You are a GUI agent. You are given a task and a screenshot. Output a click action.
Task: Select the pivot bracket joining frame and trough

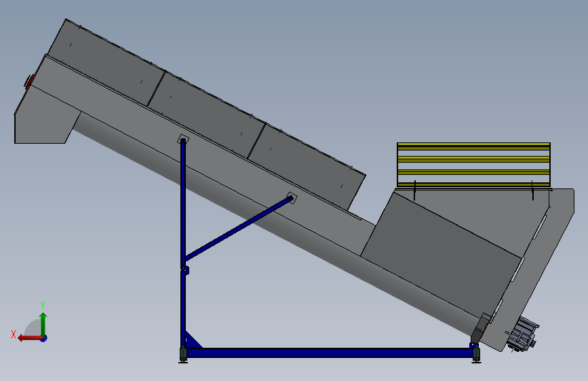tap(481, 328)
